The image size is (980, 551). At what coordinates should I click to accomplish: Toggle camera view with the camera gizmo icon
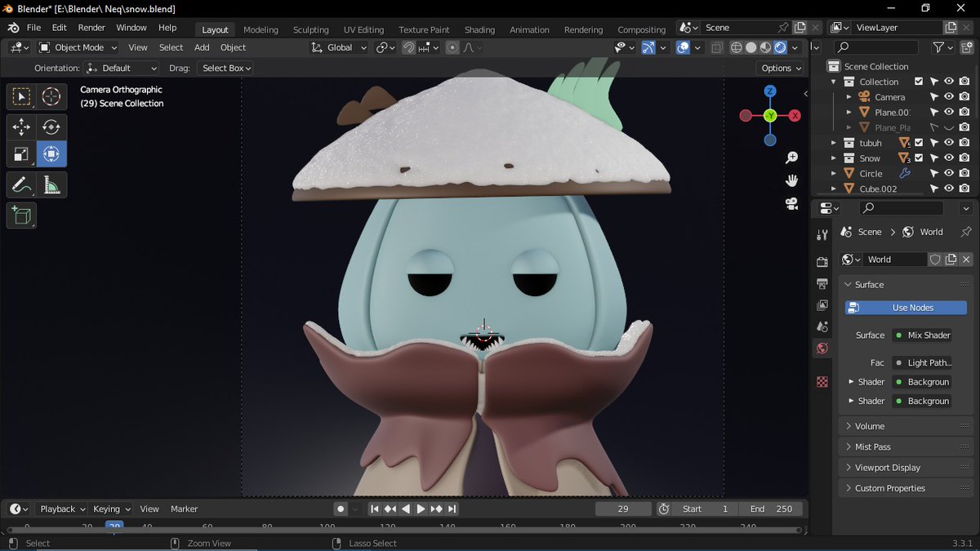[x=791, y=203]
